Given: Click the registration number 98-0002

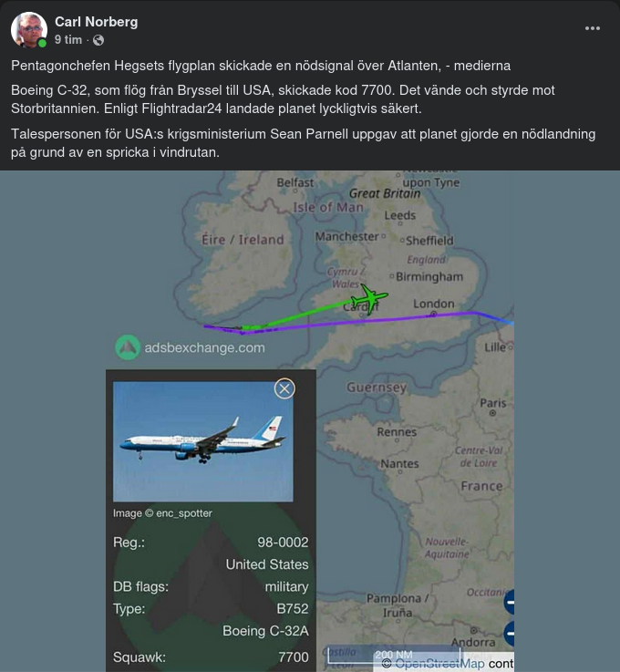Looking at the screenshot, I should click(283, 543).
